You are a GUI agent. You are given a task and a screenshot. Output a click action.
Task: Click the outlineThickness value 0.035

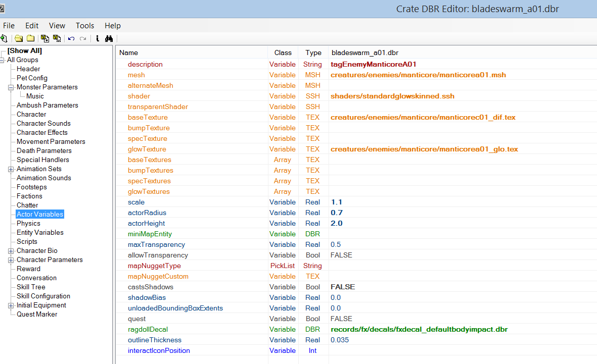point(339,340)
